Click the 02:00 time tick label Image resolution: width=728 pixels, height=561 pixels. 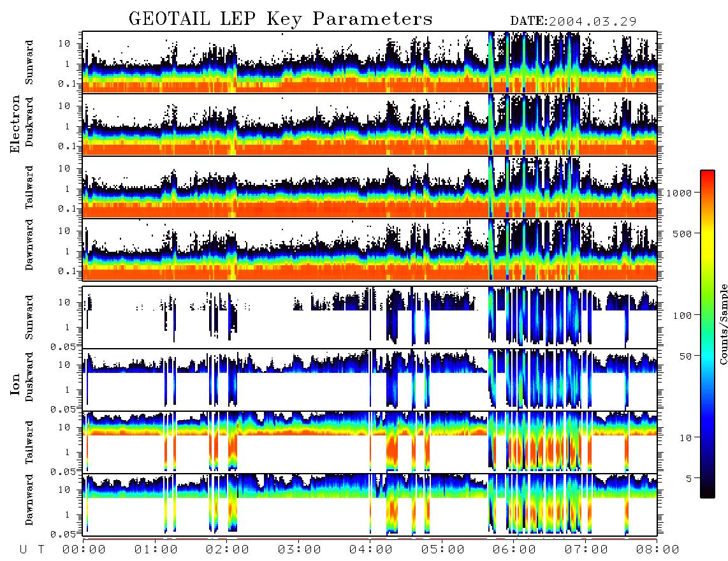228,550
